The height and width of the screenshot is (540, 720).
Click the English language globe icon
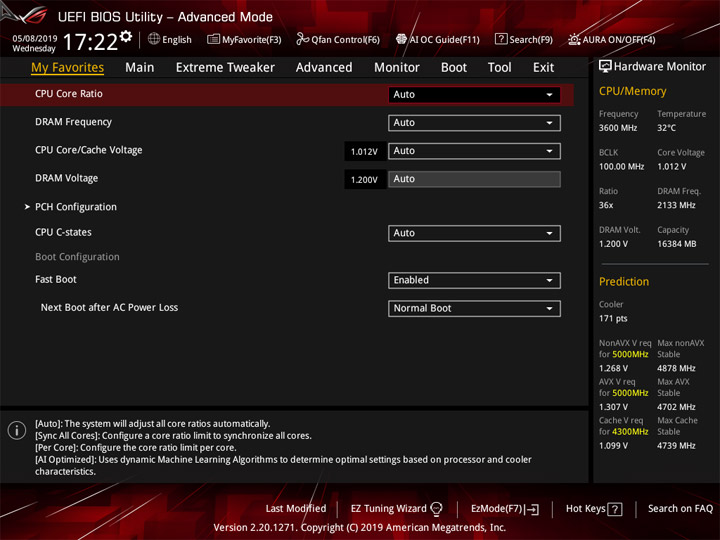tap(154, 39)
